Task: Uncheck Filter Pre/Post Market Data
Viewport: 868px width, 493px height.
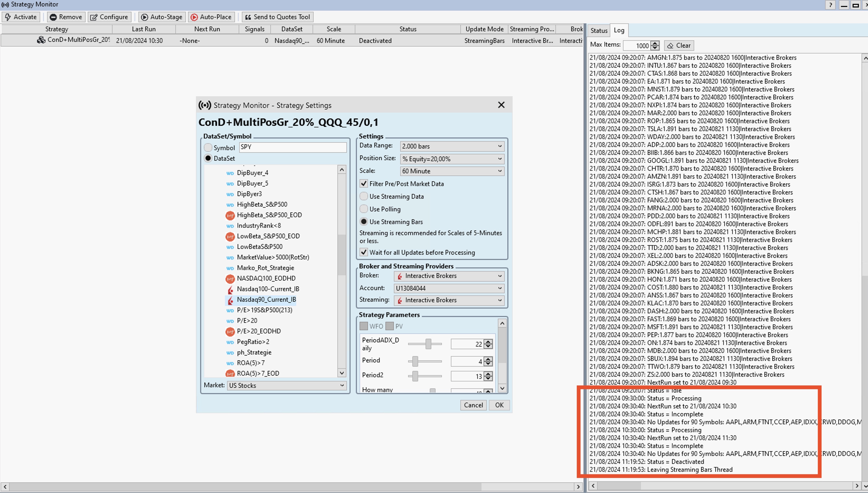Action: point(364,184)
